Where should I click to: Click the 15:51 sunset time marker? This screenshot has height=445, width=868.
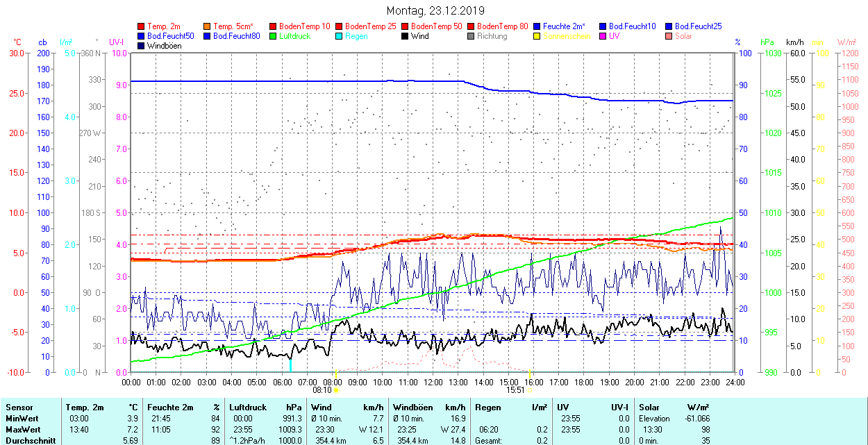(515, 390)
